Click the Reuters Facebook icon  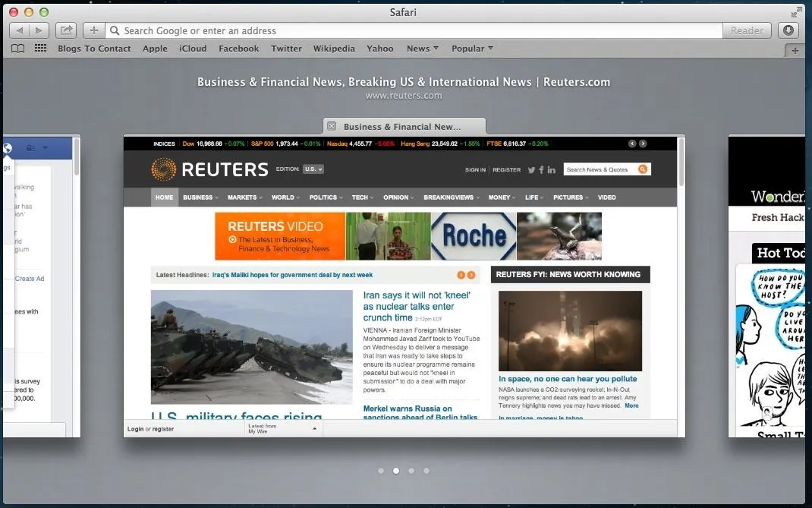click(x=541, y=169)
